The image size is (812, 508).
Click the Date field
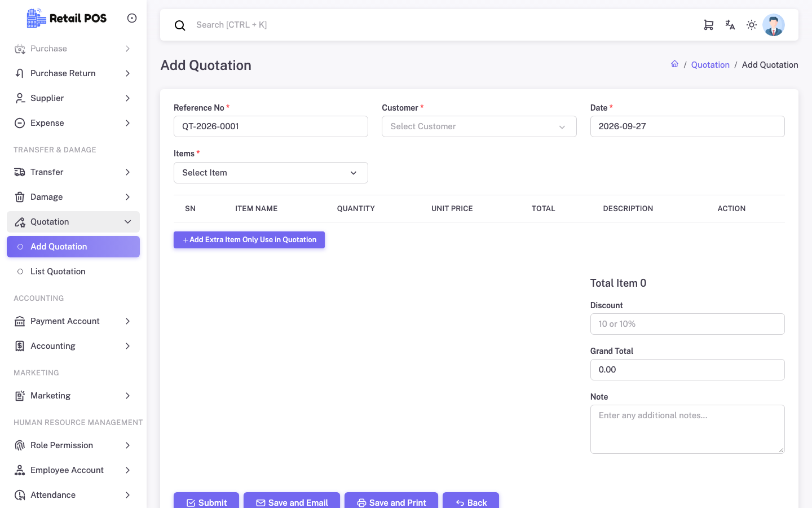pyautogui.click(x=687, y=126)
